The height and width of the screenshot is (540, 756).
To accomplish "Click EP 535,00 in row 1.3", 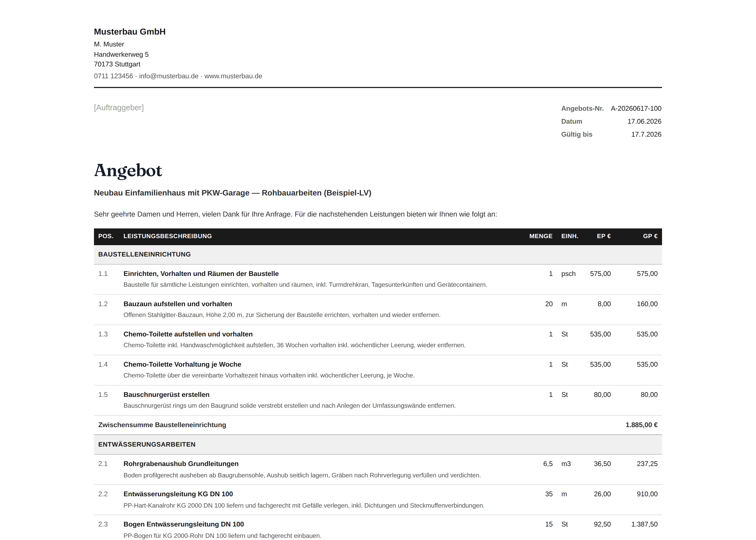I will tap(600, 334).
